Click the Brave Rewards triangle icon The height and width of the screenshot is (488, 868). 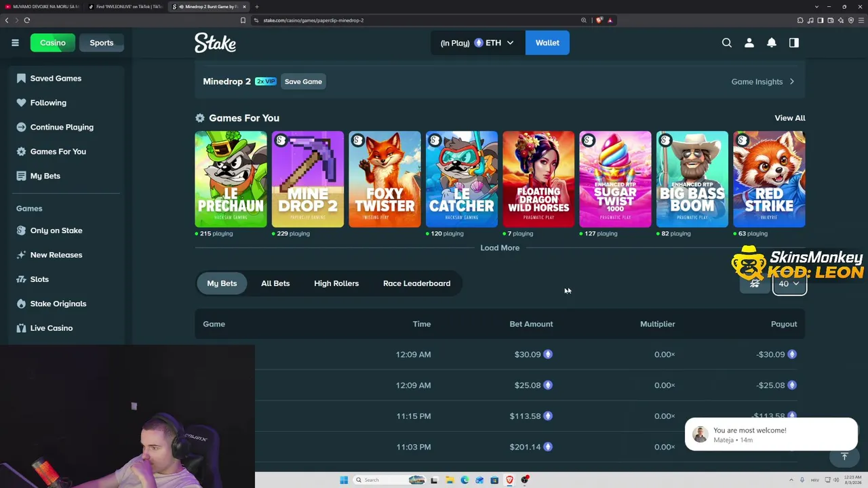[610, 20]
